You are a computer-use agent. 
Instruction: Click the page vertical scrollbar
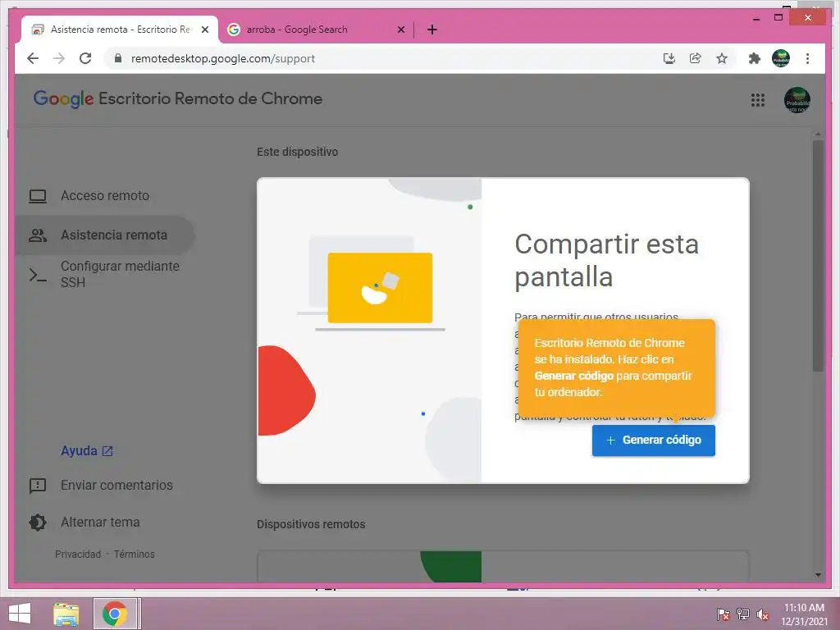[818, 256]
